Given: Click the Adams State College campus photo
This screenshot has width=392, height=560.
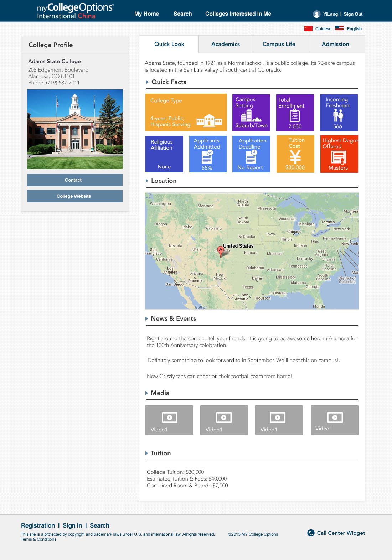Looking at the screenshot, I should (75, 129).
